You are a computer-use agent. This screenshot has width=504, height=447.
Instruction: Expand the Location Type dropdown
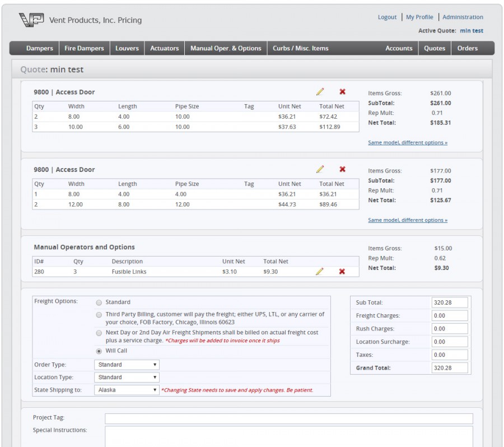pos(127,378)
